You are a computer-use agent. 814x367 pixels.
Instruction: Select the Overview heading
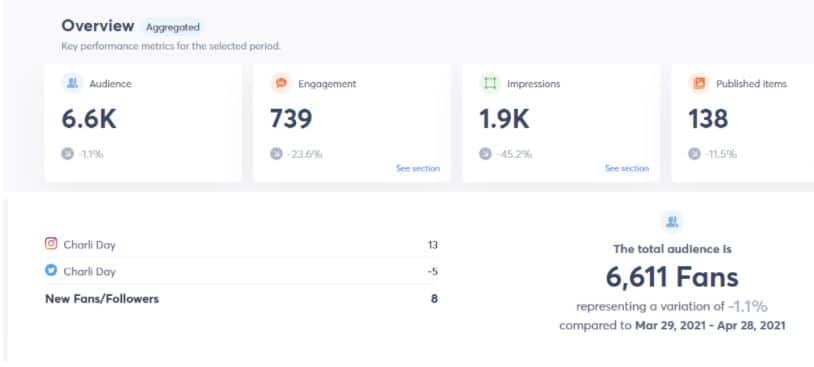click(x=98, y=25)
